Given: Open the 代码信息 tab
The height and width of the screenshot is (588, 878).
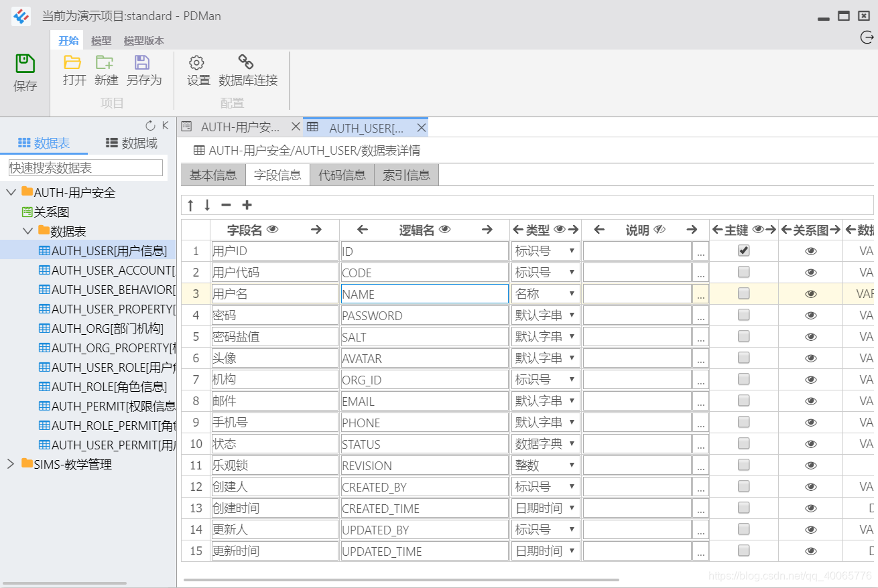Looking at the screenshot, I should (342, 175).
